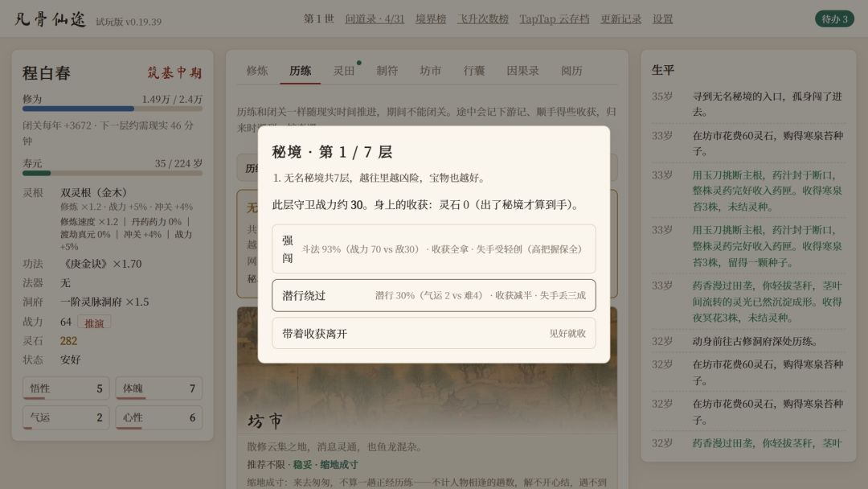
Task: Choose the 强闯 option in the dialog
Action: (433, 249)
